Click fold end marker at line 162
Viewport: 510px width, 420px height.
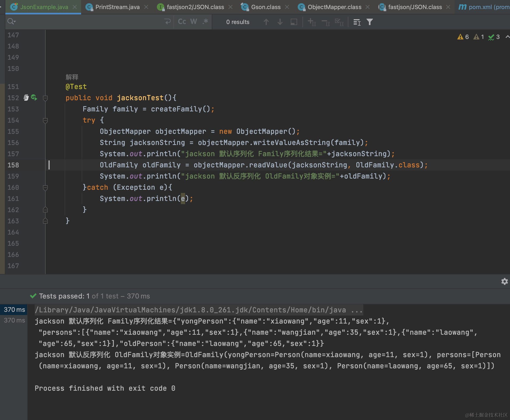[45, 210]
